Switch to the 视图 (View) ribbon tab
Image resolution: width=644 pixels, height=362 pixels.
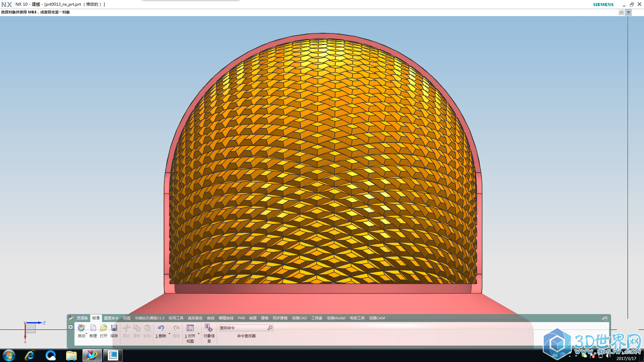(126, 318)
